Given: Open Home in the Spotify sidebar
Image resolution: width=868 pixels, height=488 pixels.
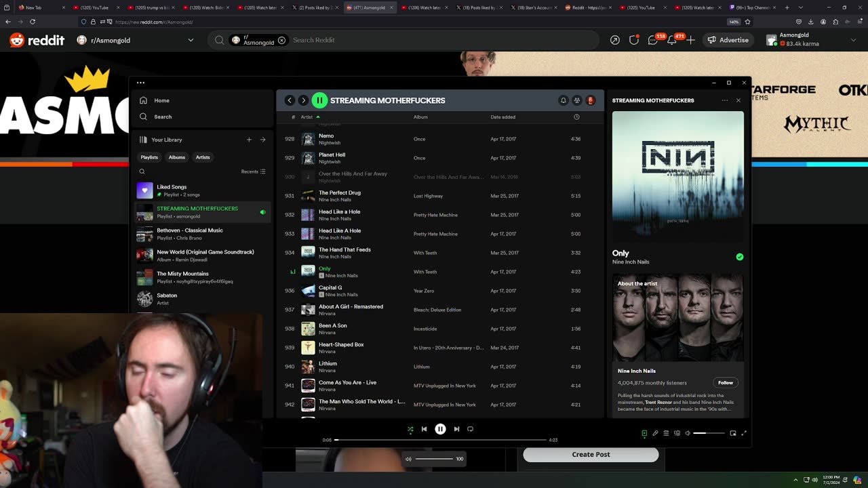Looking at the screenshot, I should 155,100.
